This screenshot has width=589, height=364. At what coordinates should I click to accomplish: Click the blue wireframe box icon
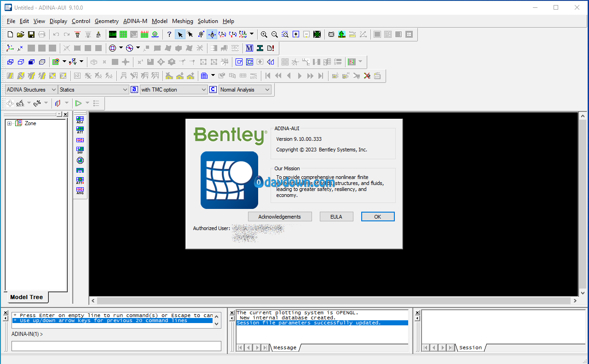tap(10, 62)
